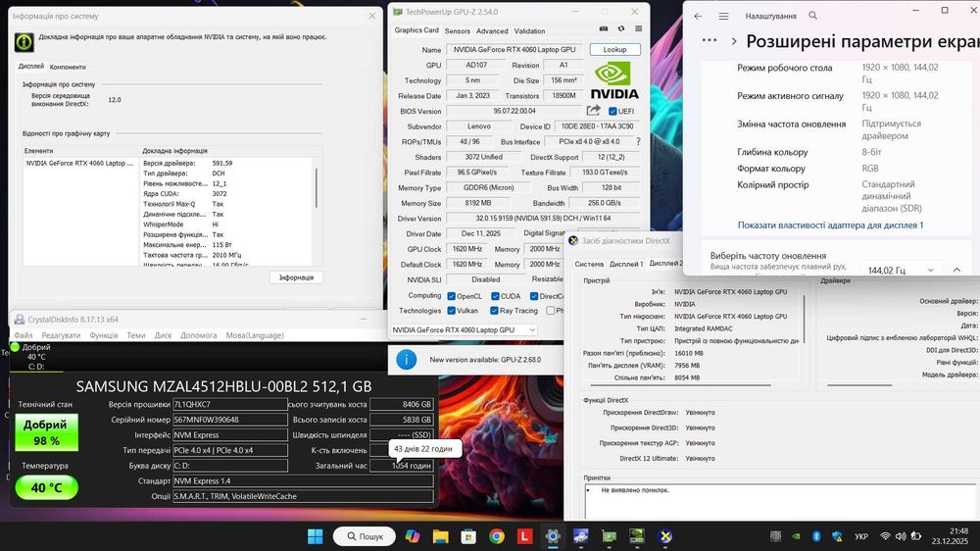Viewport: 980px width, 551px height.
Task: Click DirectX diagnostic tool title icon
Action: (573, 240)
